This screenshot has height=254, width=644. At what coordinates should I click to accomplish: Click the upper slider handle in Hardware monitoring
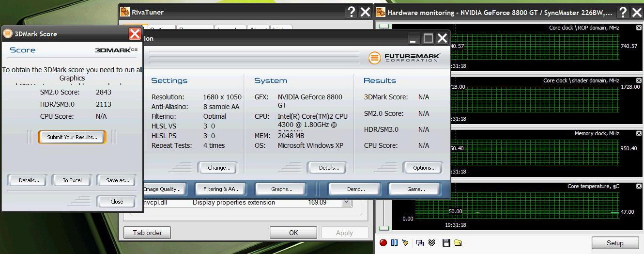click(x=383, y=26)
